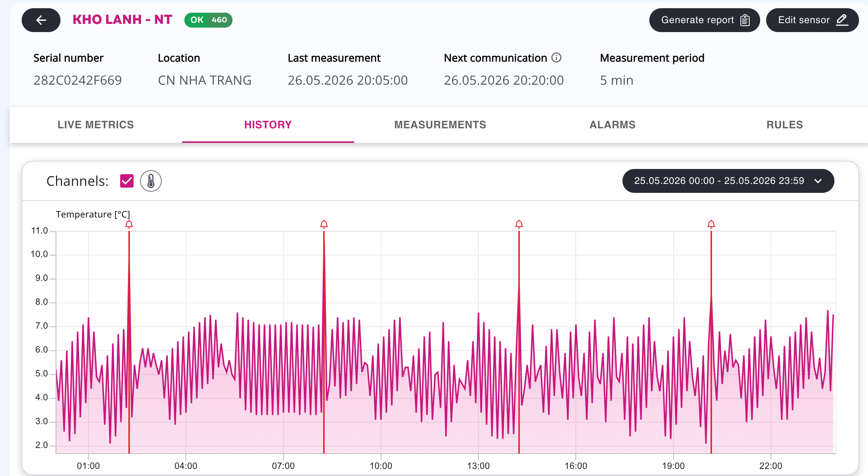This screenshot has height=476, width=868.
Task: Click the Edit sensor button
Action: (812, 20)
